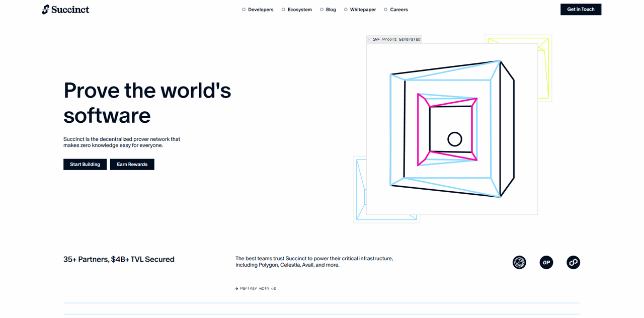Click the Succinct logo icon
Viewport: 644px width, 318px height.
[46, 9]
